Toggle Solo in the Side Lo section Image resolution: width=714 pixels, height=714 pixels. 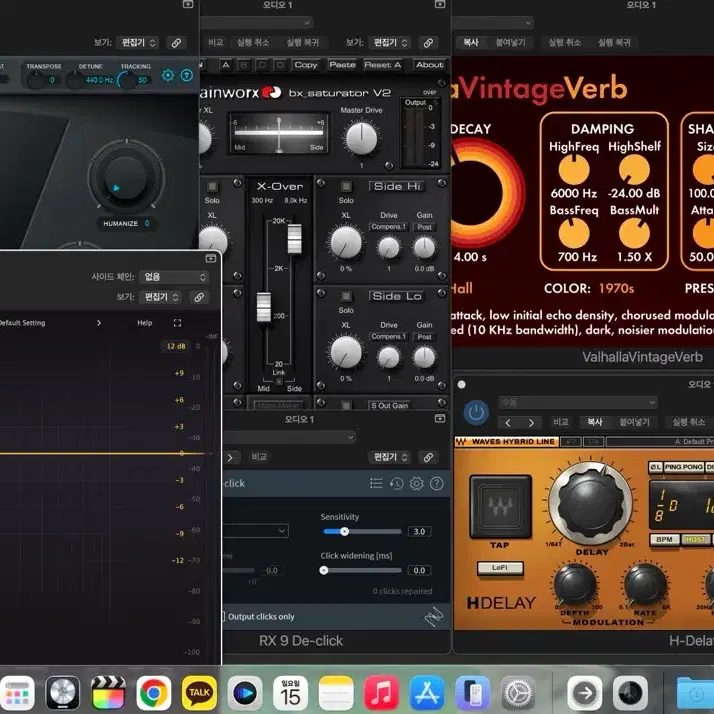(346, 296)
